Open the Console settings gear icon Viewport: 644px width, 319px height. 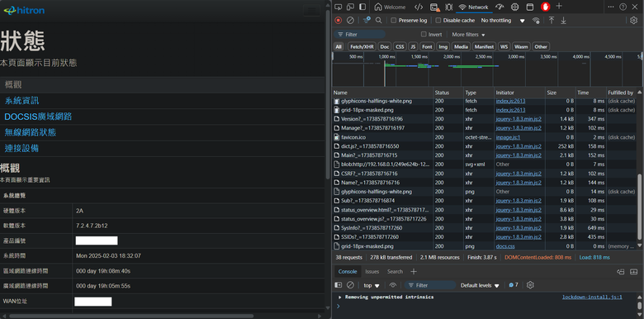coord(530,285)
